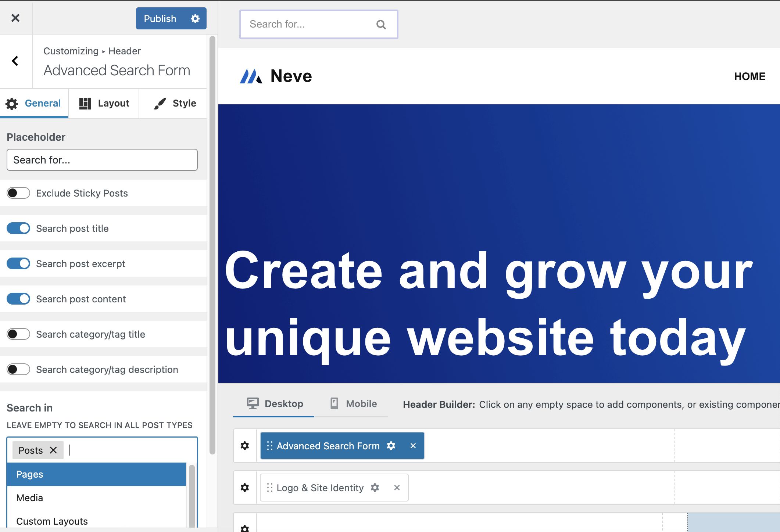
Task: Switch to the Mobile builder tab
Action: click(354, 404)
